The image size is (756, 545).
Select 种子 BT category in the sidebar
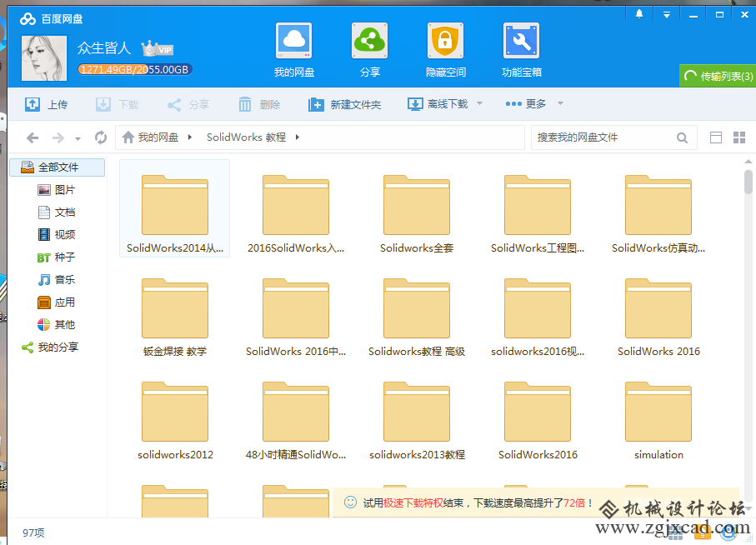pos(57,257)
